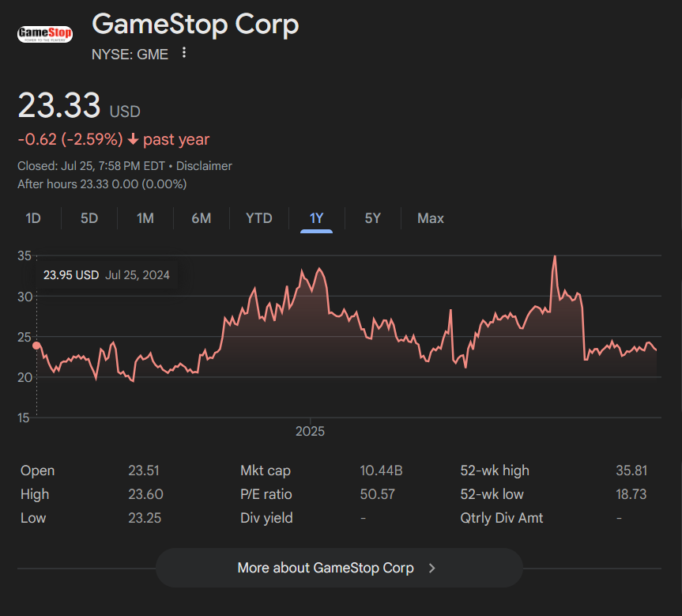
Task: Select the 6M time range tab
Action: 202,218
